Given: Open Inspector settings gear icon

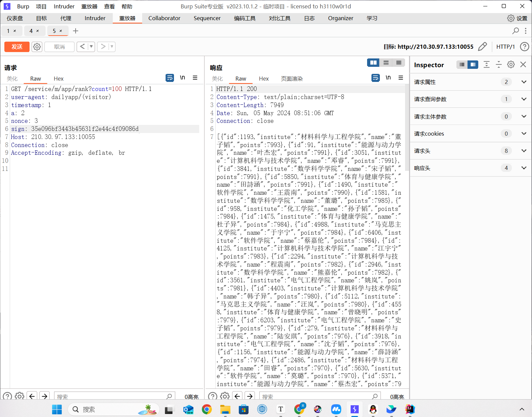Looking at the screenshot, I should point(511,64).
